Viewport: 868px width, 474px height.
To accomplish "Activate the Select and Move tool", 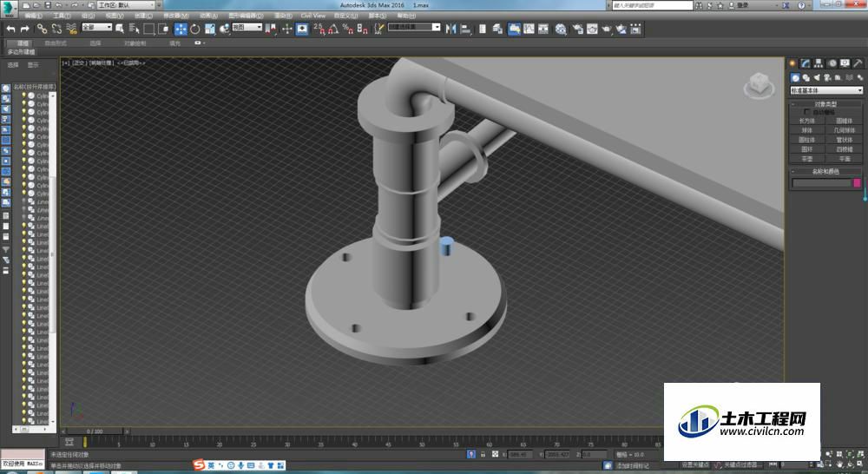I will point(181,29).
